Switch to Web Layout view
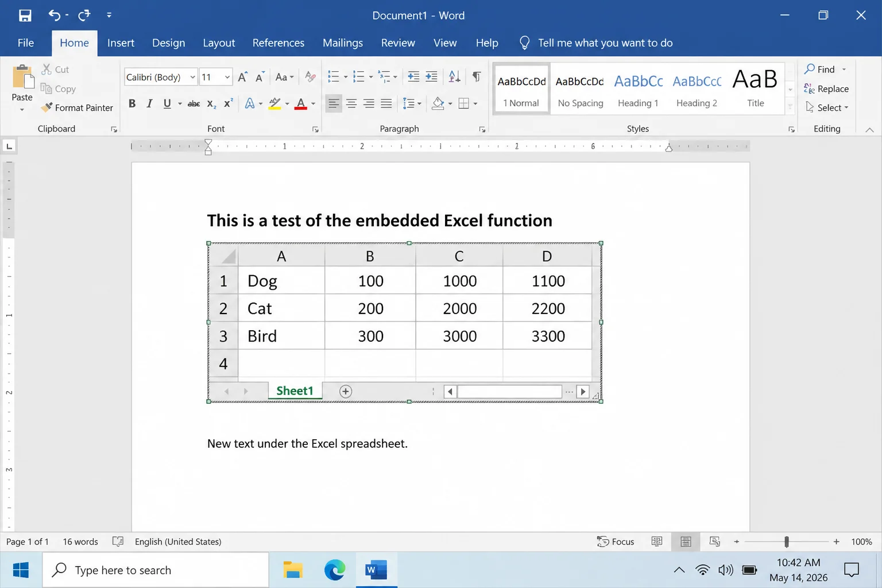 click(715, 541)
